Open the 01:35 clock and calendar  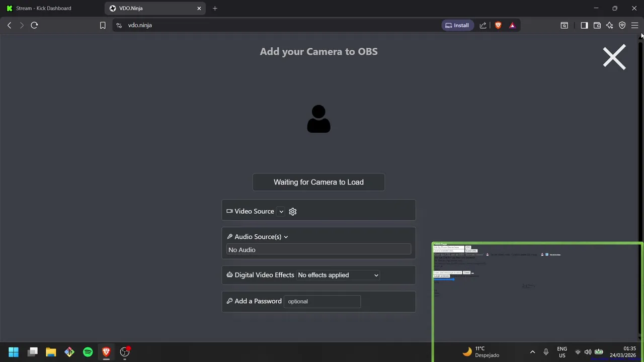pyautogui.click(x=623, y=352)
